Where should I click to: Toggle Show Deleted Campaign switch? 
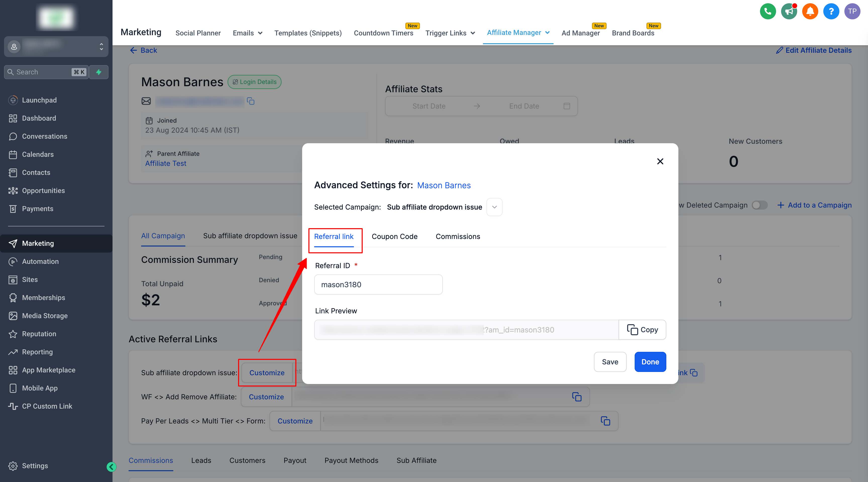pyautogui.click(x=759, y=205)
